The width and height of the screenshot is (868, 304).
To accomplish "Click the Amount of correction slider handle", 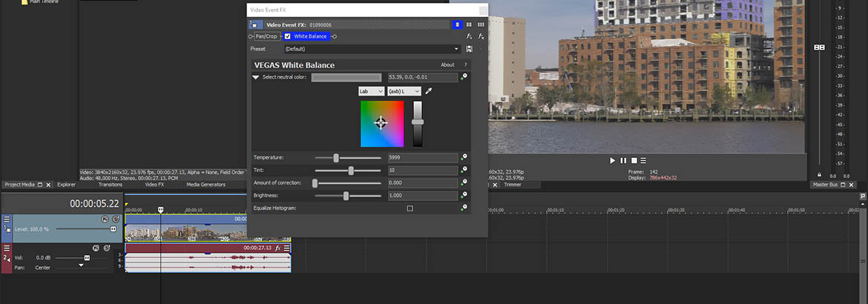I will (315, 182).
